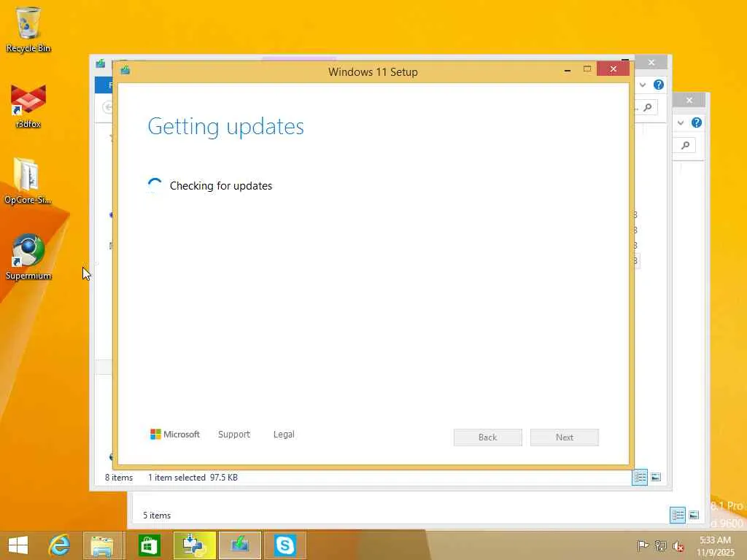Image resolution: width=747 pixels, height=560 pixels.
Task: Click the title bar icon of the 8-items Explorer window
Action: 101,63
